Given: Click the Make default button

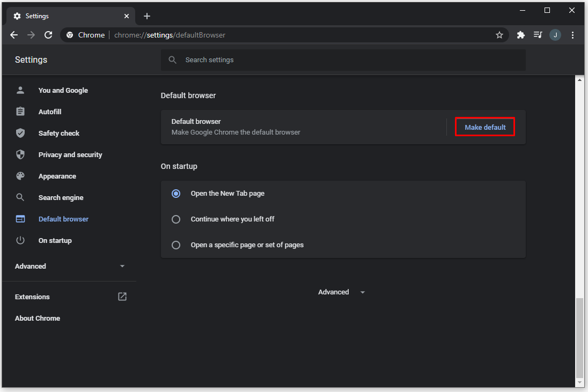Looking at the screenshot, I should point(485,127).
